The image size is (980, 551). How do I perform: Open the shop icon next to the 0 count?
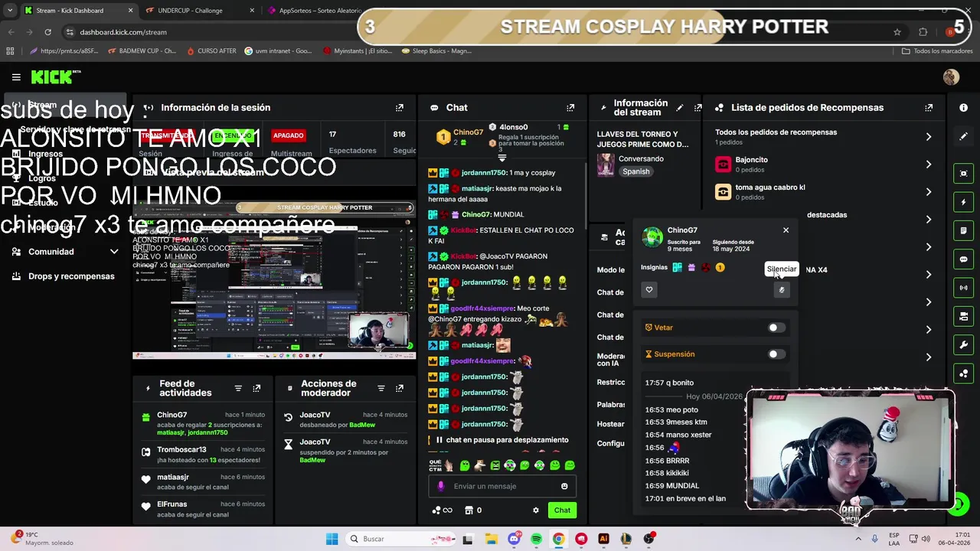469,510
